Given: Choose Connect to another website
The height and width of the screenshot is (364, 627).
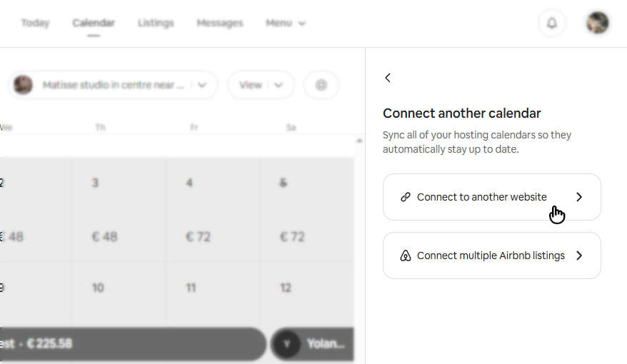Looking at the screenshot, I should 491,197.
